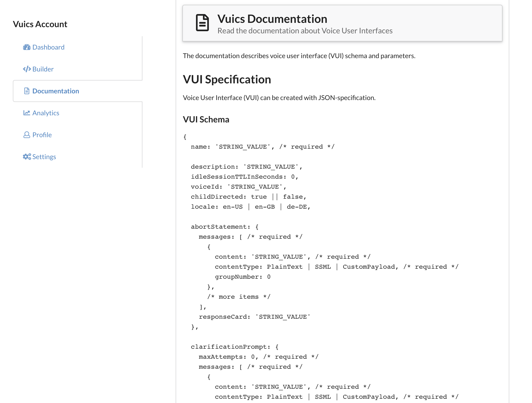Open the Dashboard menu item

pos(48,47)
